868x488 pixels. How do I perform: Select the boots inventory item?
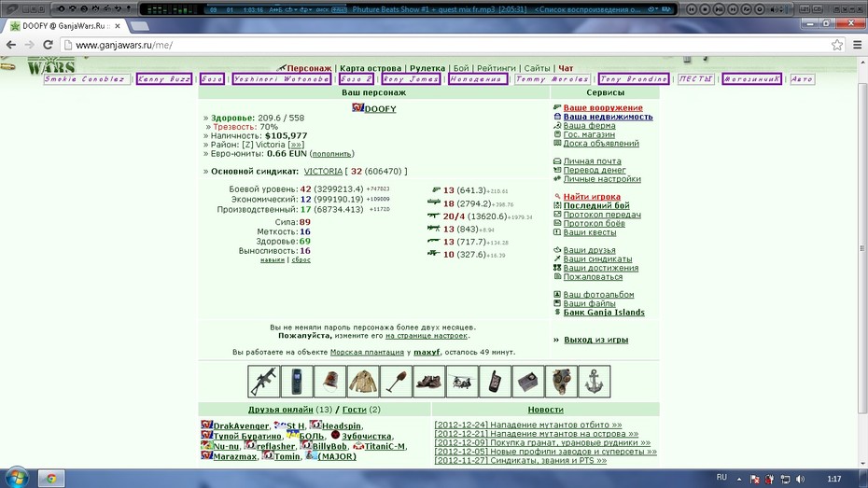point(429,382)
